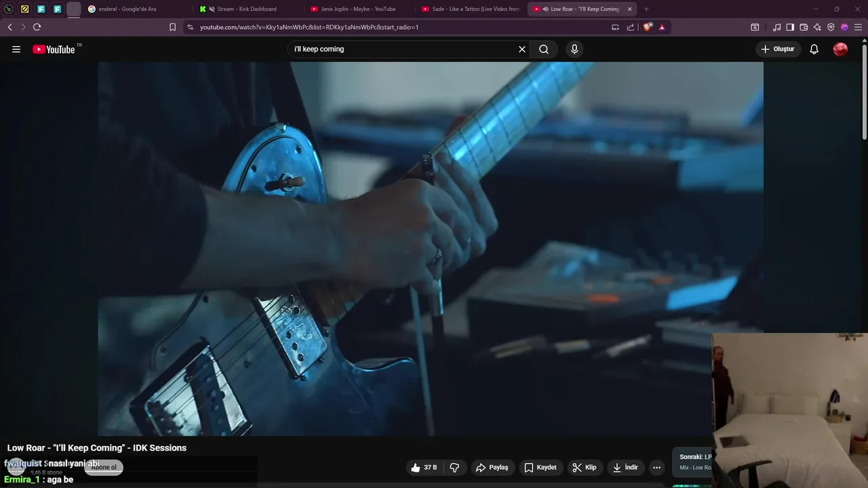
Task: View site information icon beside URL
Action: point(190,27)
